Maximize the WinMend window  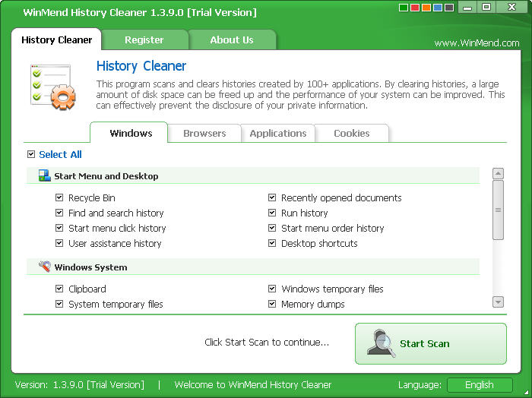pyautogui.click(x=486, y=7)
